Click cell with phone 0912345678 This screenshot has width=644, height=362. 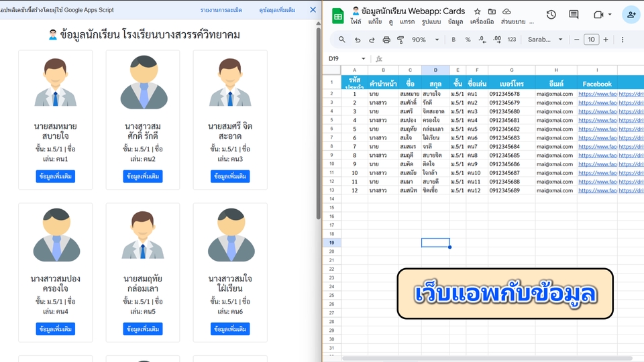point(511,94)
